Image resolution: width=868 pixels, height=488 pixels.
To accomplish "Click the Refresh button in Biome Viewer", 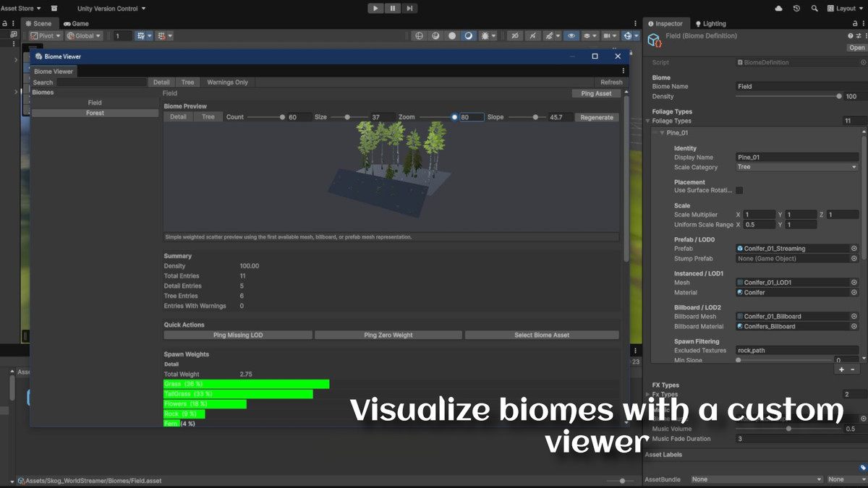I will [611, 82].
